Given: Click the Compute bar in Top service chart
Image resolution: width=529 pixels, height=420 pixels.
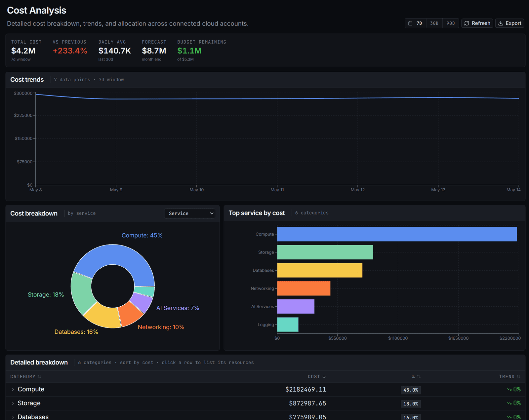Looking at the screenshot, I should (x=397, y=234).
